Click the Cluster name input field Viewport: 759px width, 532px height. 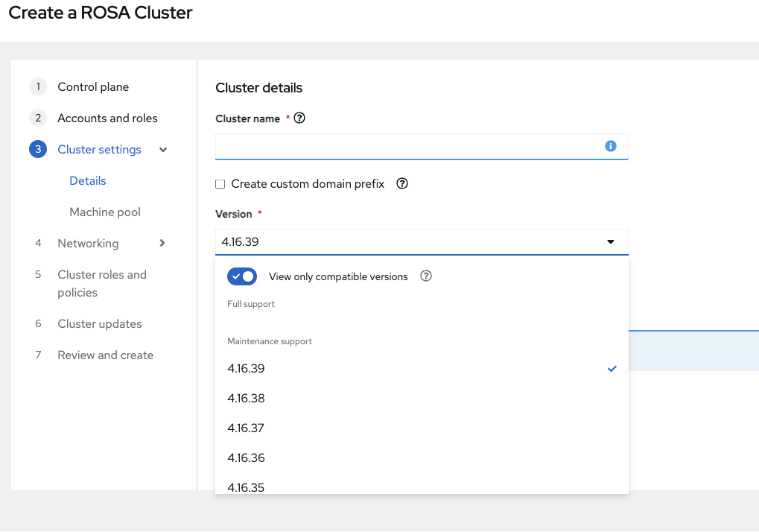click(410, 147)
